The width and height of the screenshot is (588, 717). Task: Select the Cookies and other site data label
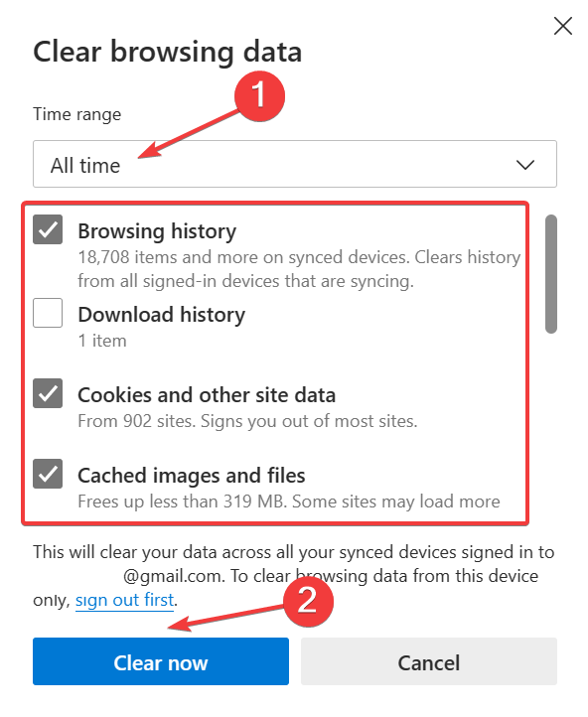pos(207,395)
